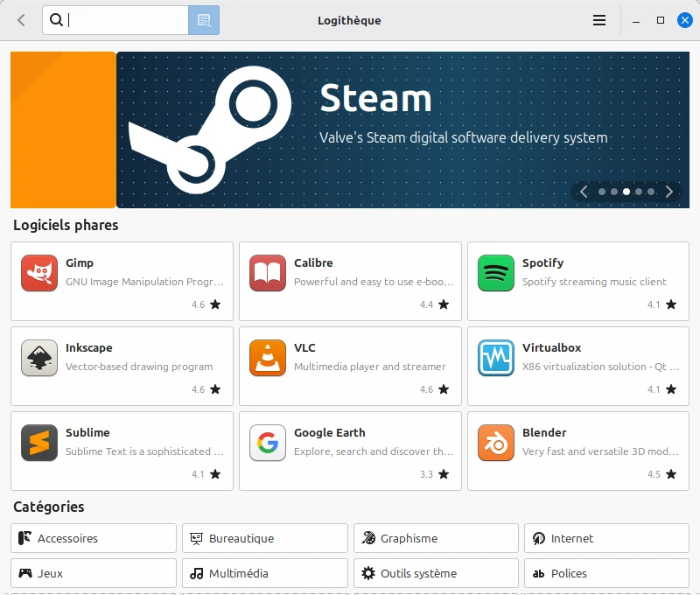
Task: Select the second banner page dot
Action: (614, 192)
